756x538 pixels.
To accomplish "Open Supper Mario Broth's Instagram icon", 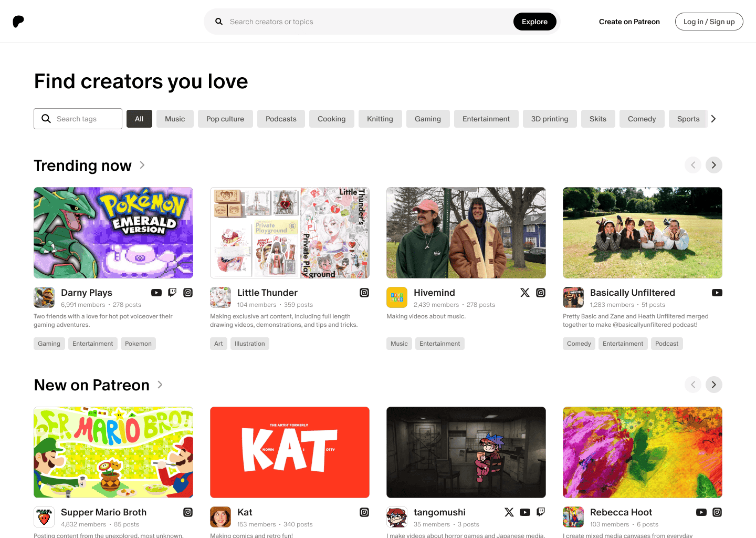I will tap(188, 512).
